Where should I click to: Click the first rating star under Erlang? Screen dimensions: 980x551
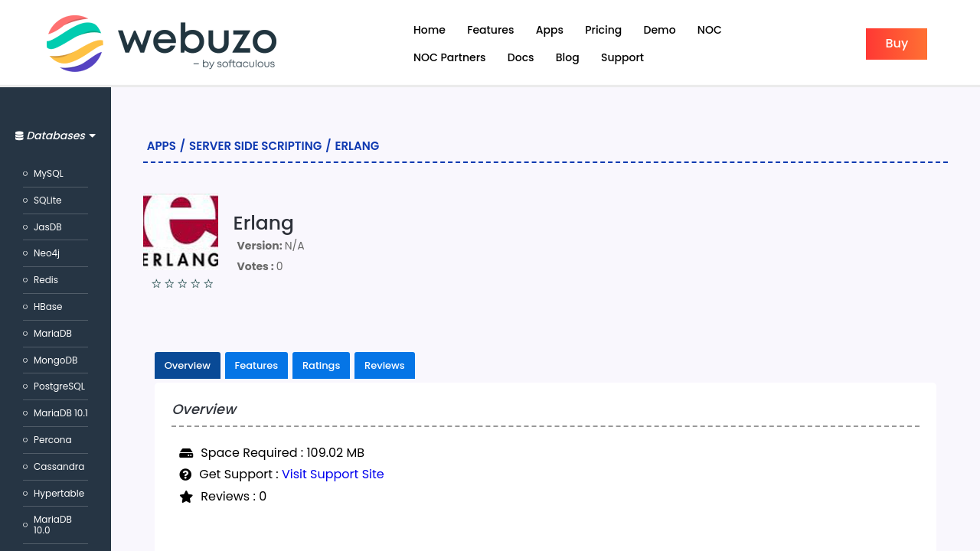click(156, 284)
